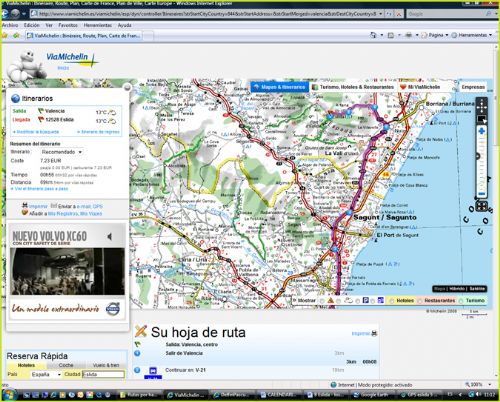
Task: Expand the address bar history dropdown
Action: click(x=380, y=14)
